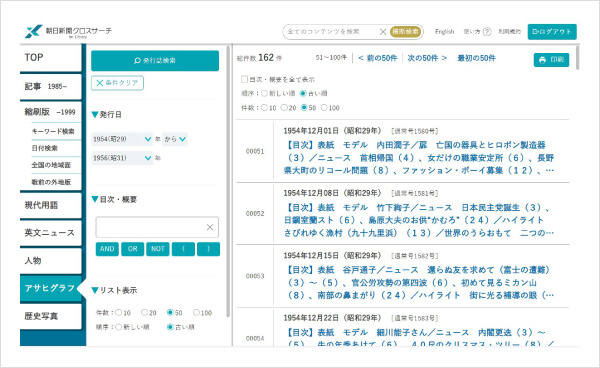Click the 印刷 print button
600x368 pixels.
tap(551, 60)
